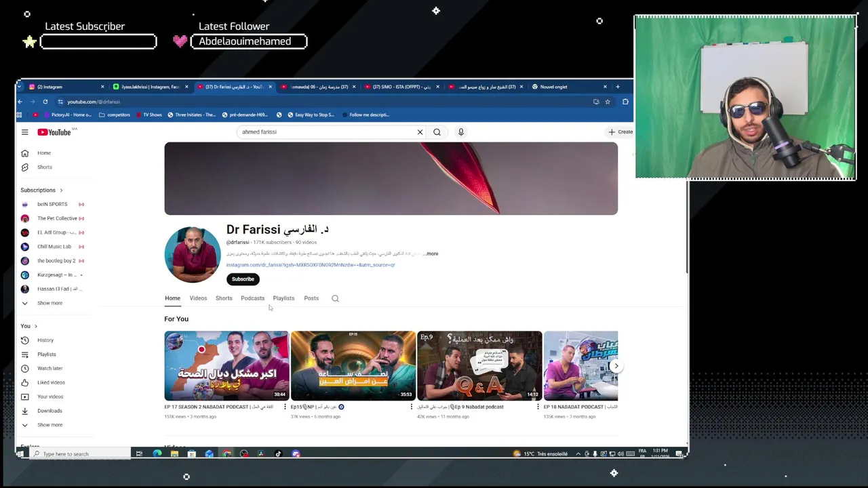Open Home in the YouTube sidebar
868x488 pixels.
pyautogui.click(x=44, y=153)
